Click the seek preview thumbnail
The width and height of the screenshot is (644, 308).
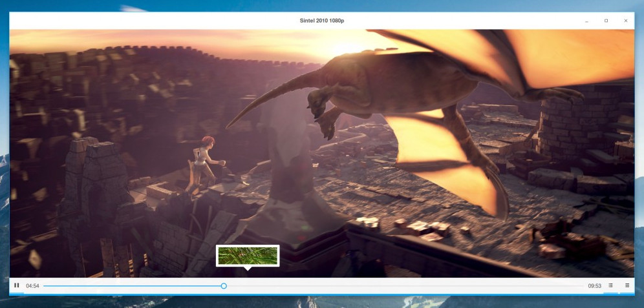click(x=248, y=256)
